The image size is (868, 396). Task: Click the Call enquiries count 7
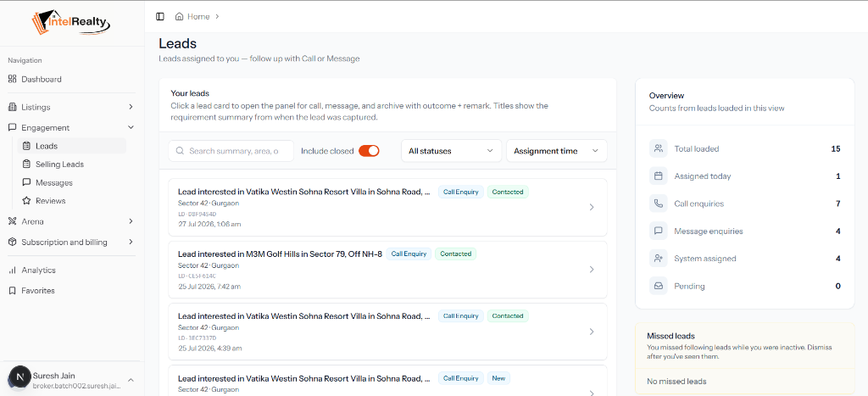838,204
